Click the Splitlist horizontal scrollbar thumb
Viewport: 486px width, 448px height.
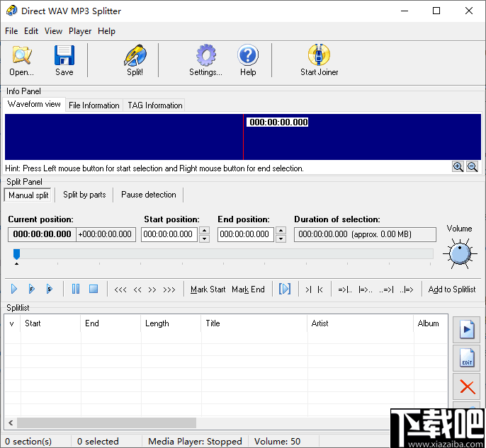coord(106,423)
